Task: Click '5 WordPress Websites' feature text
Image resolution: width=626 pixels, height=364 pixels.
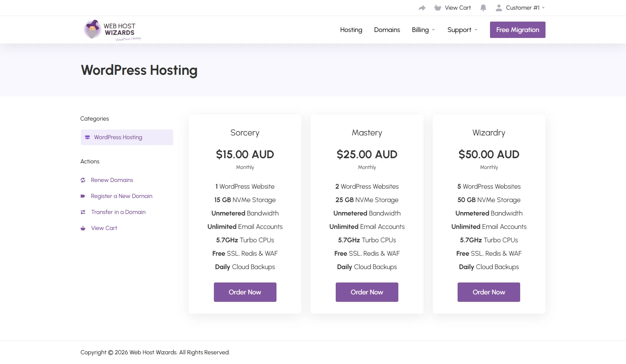Action: point(489,186)
